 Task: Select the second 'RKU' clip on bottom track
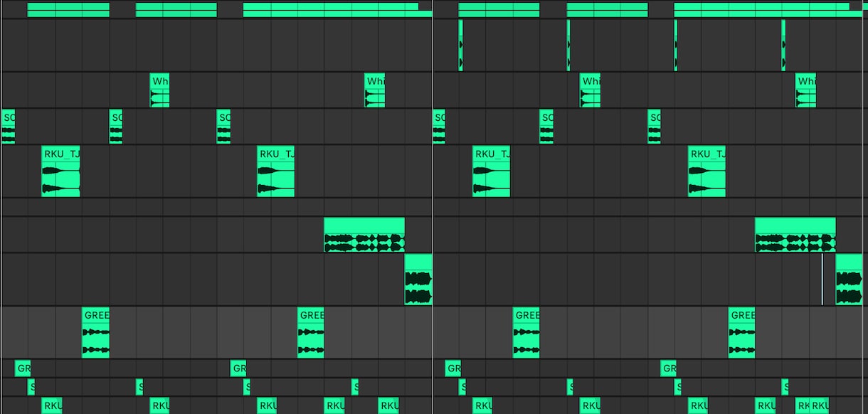pos(160,406)
